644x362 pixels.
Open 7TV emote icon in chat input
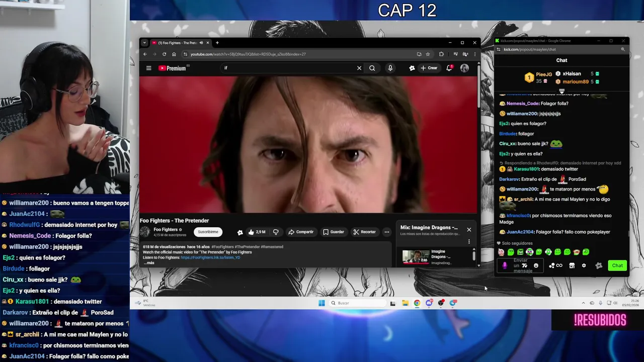coord(525,265)
